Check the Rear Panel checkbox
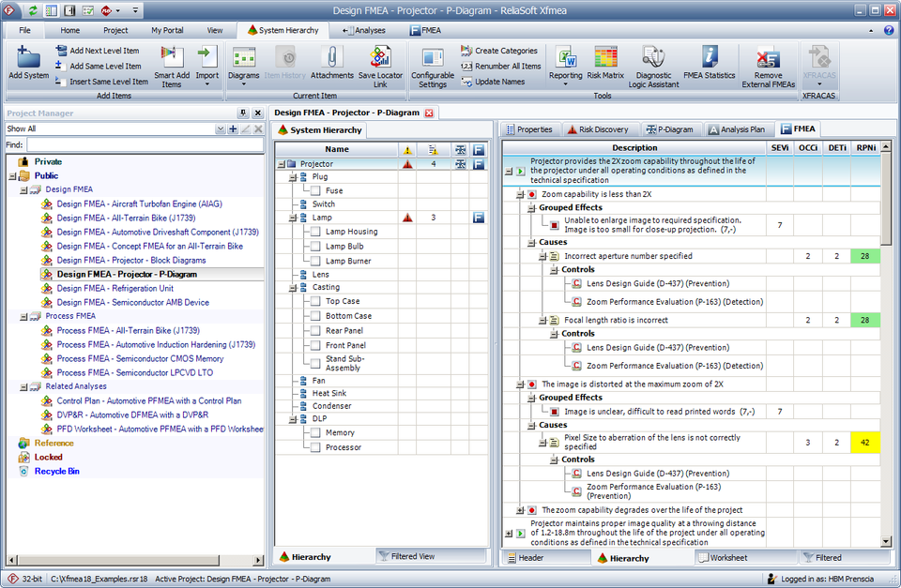The height and width of the screenshot is (588, 901). click(315, 331)
